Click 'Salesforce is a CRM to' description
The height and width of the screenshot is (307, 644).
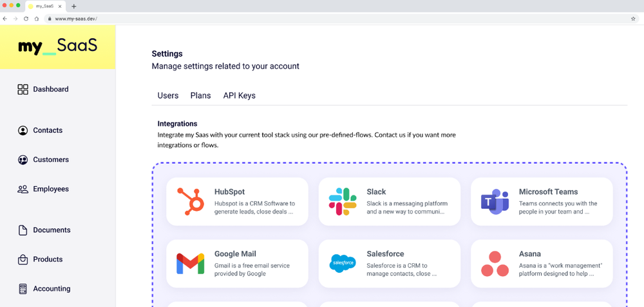(397, 266)
